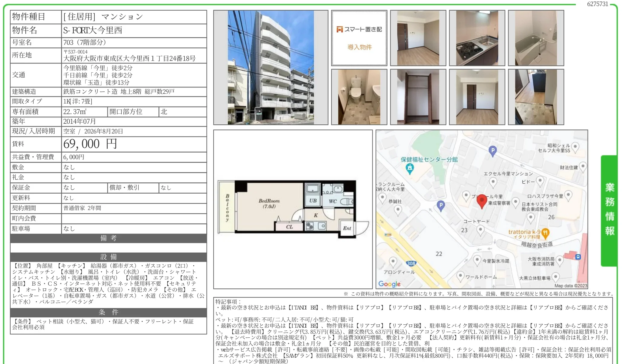Image resolution: width=622 pixels, height=364 pixels.
Task: Click the 特記事項 heading text
Action: tap(228, 302)
